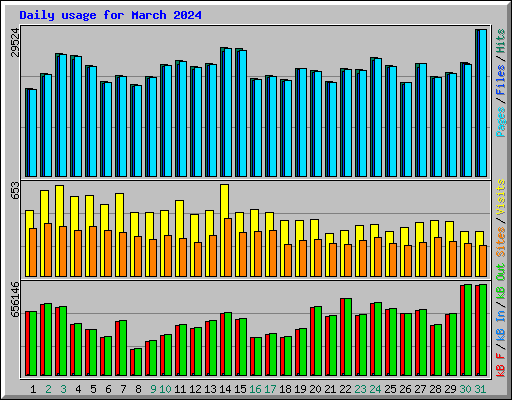Click the orange sites bar for day 2
This screenshot has height=400, width=512.
pyautogui.click(x=48, y=250)
